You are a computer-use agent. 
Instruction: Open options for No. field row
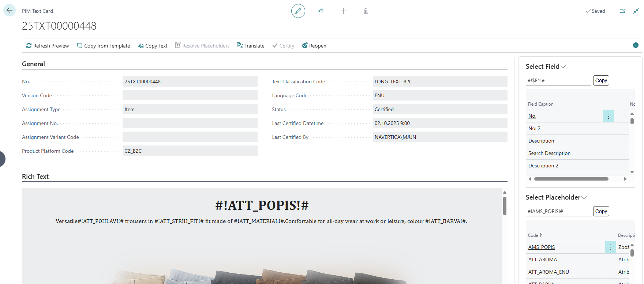(609, 116)
